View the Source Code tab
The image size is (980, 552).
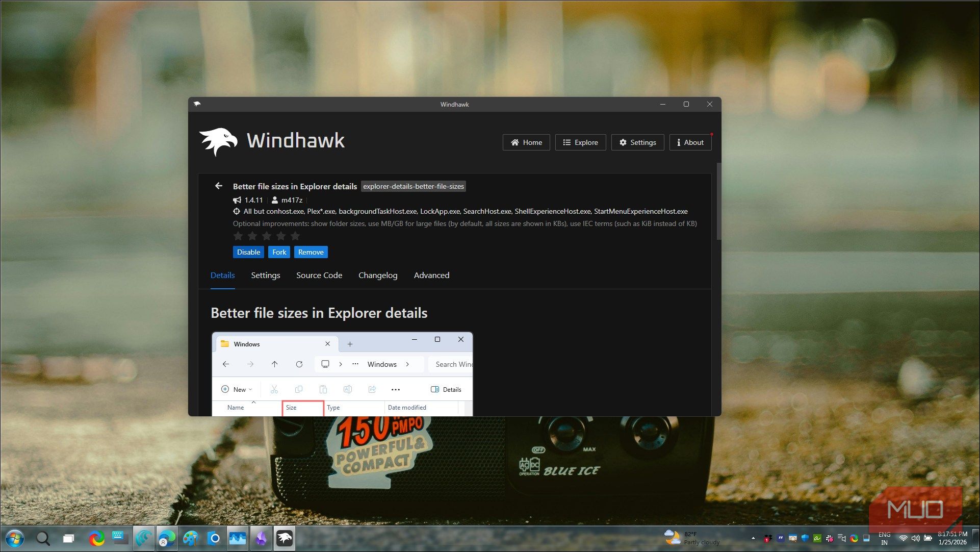point(319,275)
